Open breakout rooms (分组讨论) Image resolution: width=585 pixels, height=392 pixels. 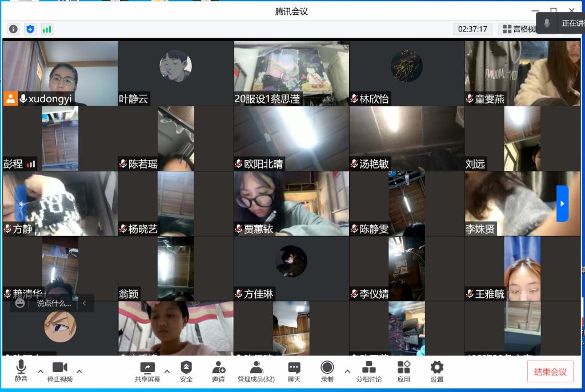coord(369,371)
